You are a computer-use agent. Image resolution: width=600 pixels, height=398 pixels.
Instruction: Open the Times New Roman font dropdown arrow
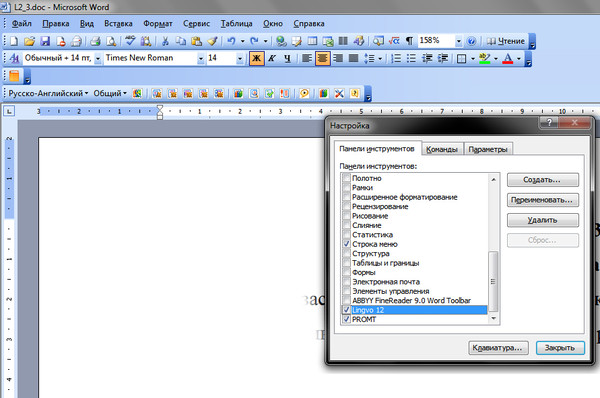click(201, 59)
